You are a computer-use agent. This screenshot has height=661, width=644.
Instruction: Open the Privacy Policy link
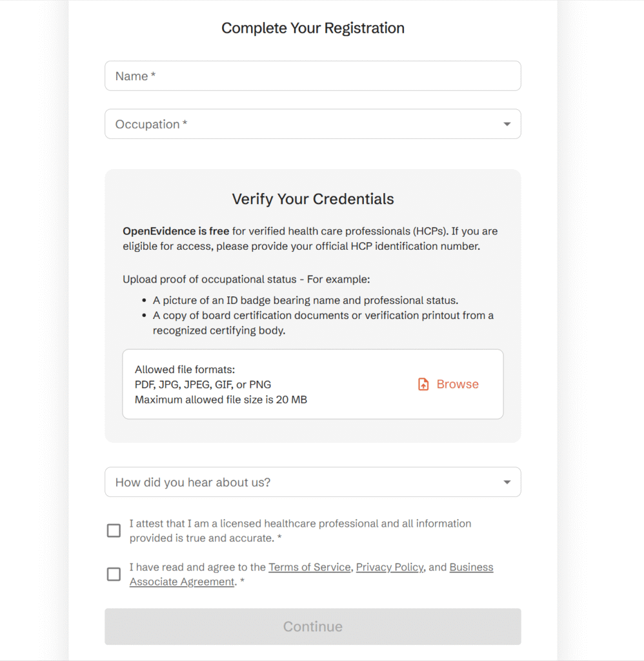[x=389, y=567]
